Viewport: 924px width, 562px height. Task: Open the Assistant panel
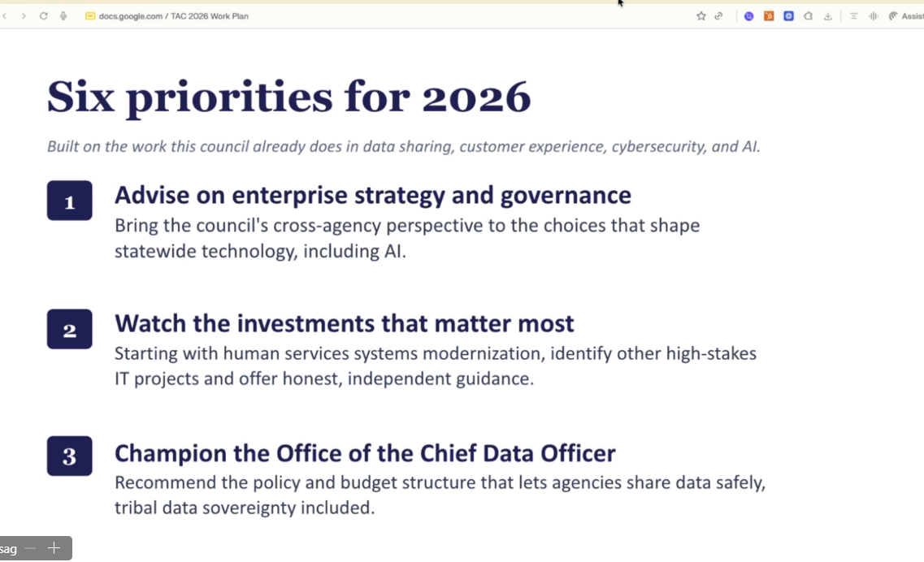point(906,16)
